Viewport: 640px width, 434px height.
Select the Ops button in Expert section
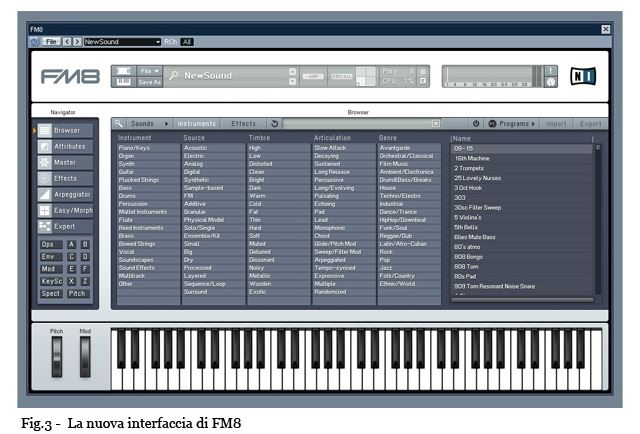[x=48, y=244]
